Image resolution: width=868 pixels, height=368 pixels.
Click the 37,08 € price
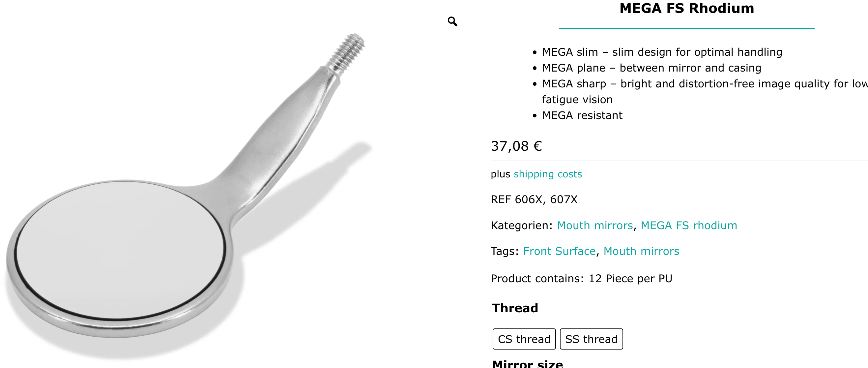(x=516, y=146)
